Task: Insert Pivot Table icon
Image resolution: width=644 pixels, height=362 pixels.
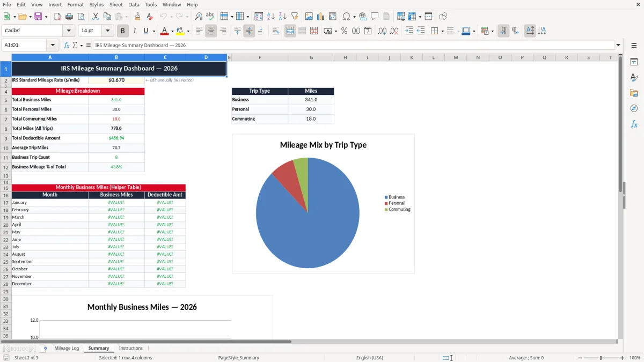Action: coord(333,17)
